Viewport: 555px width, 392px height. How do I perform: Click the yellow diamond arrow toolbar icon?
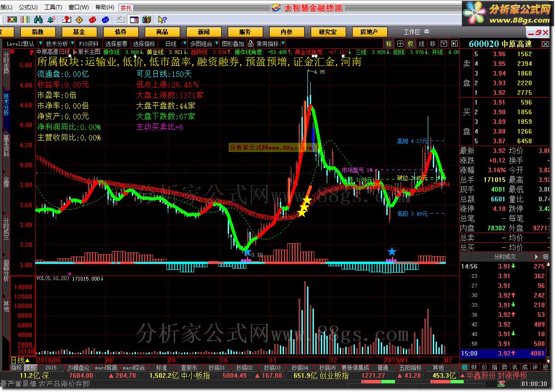point(79,19)
